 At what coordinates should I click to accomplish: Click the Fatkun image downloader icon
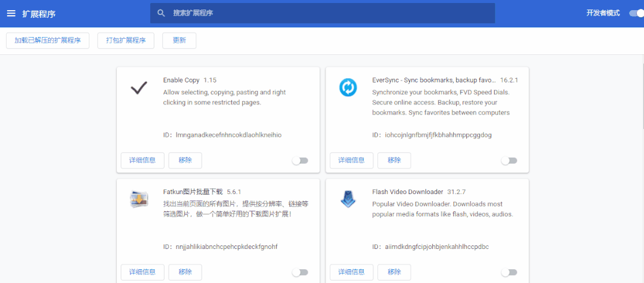pos(139,199)
